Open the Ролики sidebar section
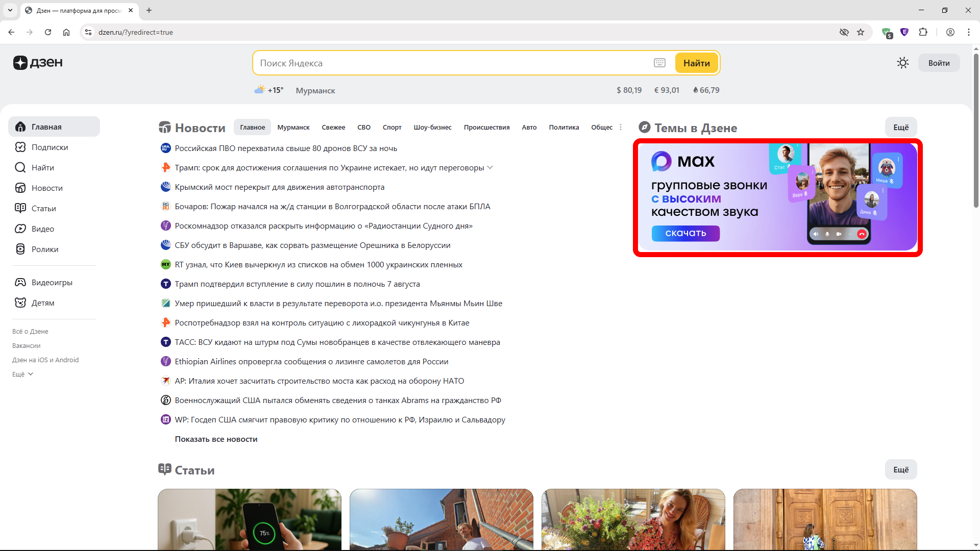 click(x=45, y=249)
